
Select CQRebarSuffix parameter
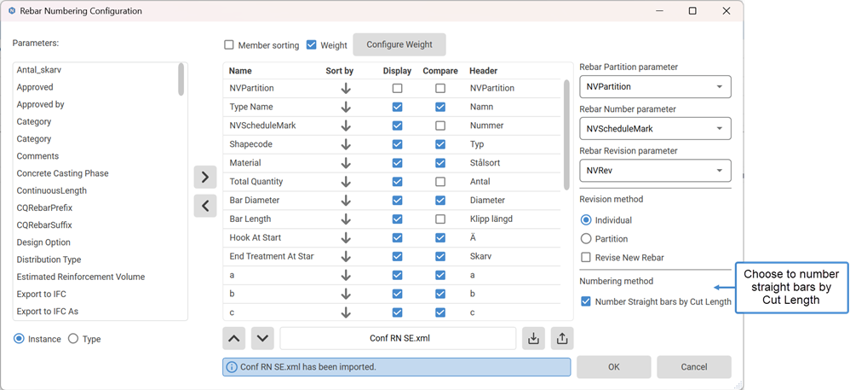point(44,225)
